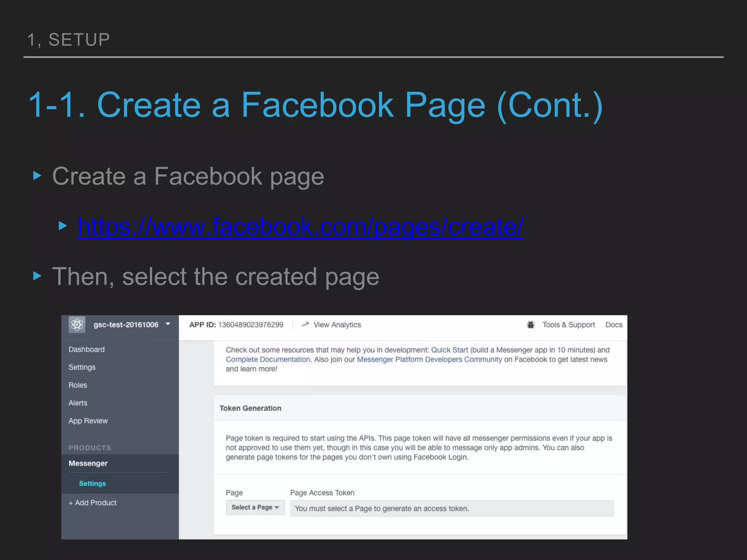Open Dashboard in the sidebar
The height and width of the screenshot is (560, 747).
[x=86, y=349]
